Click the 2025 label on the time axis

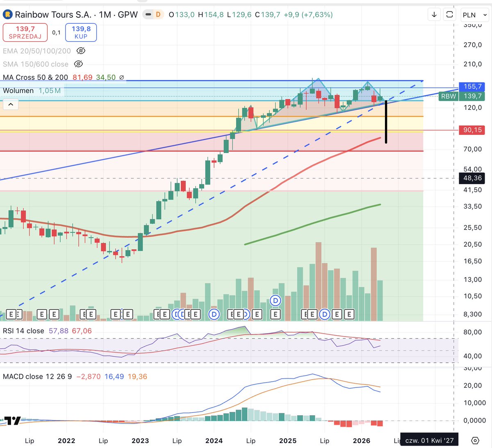(288, 441)
